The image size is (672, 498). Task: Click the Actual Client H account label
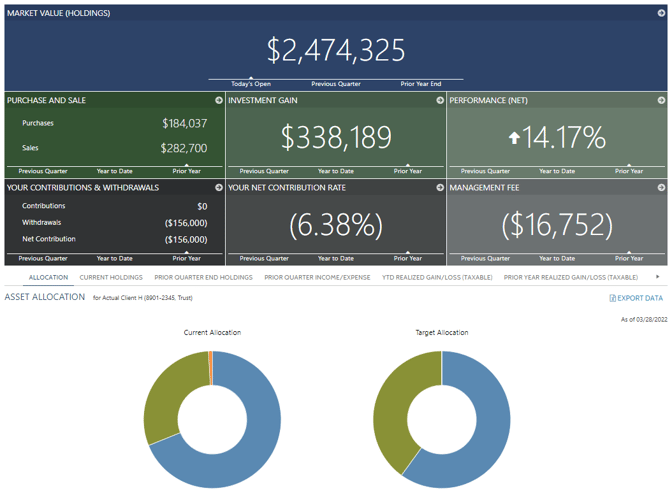pyautogui.click(x=143, y=298)
